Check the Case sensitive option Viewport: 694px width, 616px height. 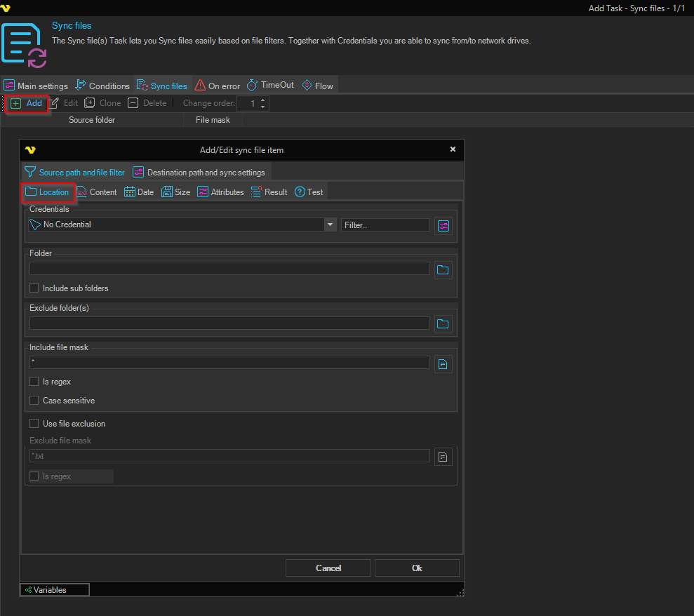(34, 401)
